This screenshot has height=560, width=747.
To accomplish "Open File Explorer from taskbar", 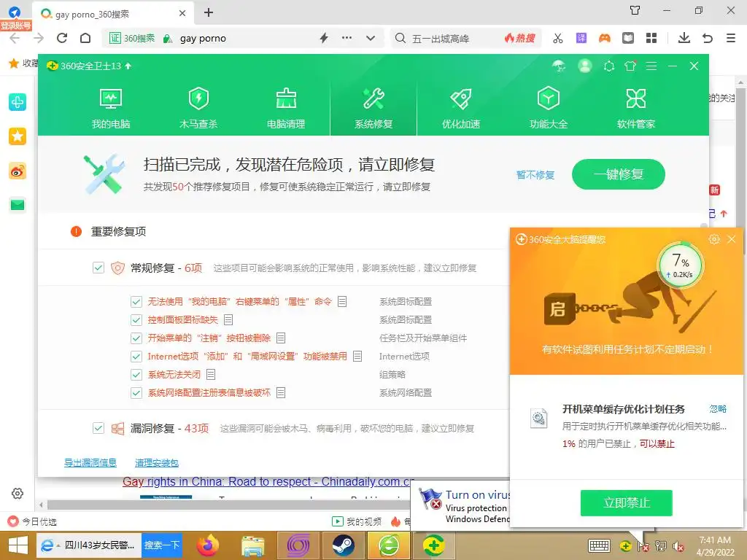I will [x=253, y=545].
